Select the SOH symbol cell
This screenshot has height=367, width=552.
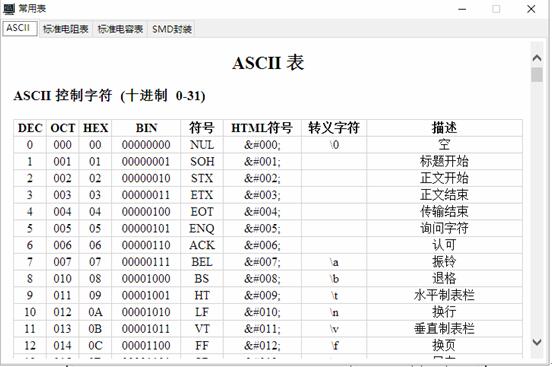pos(202,162)
